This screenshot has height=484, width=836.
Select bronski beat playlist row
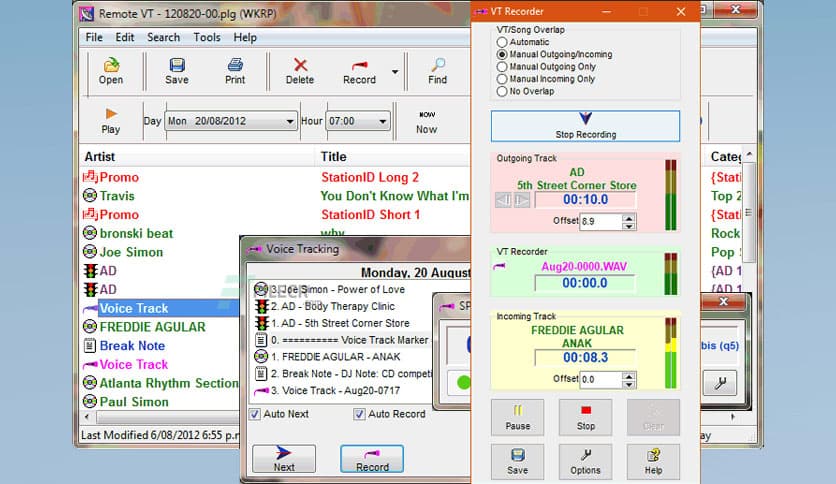click(160, 233)
